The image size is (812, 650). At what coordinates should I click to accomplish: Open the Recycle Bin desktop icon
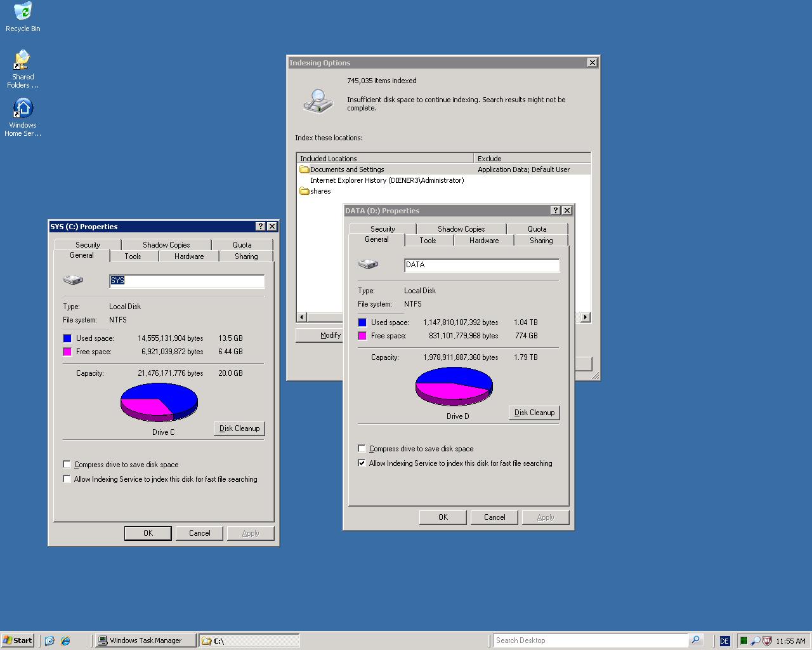23,12
